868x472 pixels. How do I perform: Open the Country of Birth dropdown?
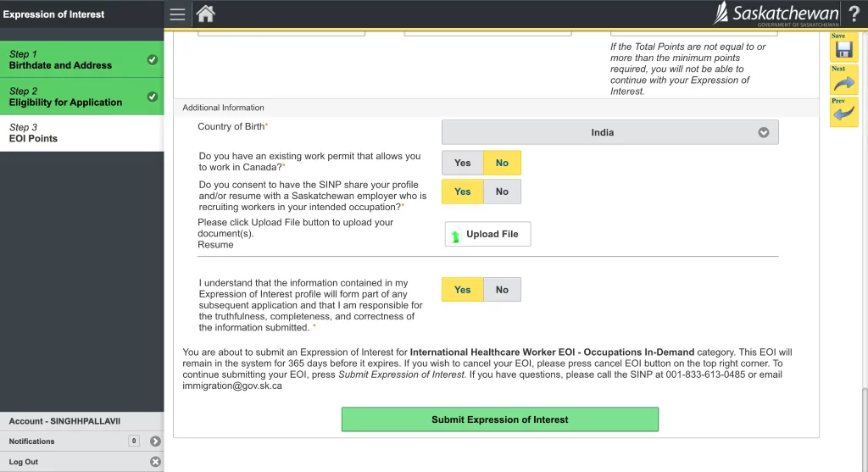tap(609, 132)
